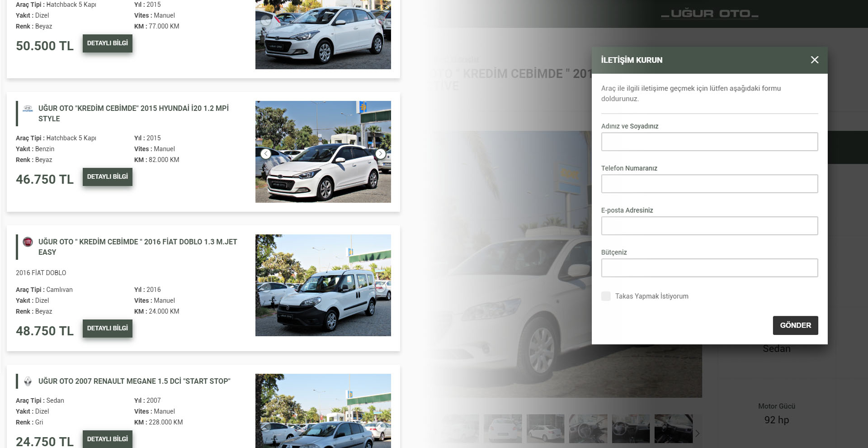Click the Renault Megane car photo
Image resolution: width=868 pixels, height=448 pixels.
(x=323, y=411)
